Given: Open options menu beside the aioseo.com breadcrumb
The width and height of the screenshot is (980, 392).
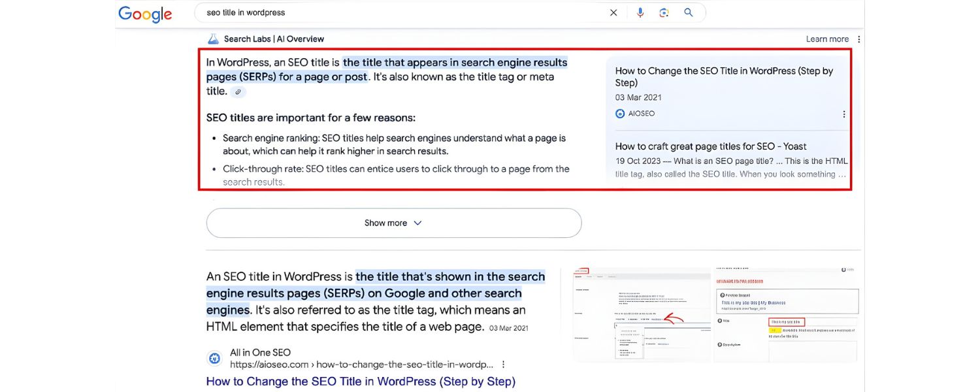Looking at the screenshot, I should click(x=502, y=364).
